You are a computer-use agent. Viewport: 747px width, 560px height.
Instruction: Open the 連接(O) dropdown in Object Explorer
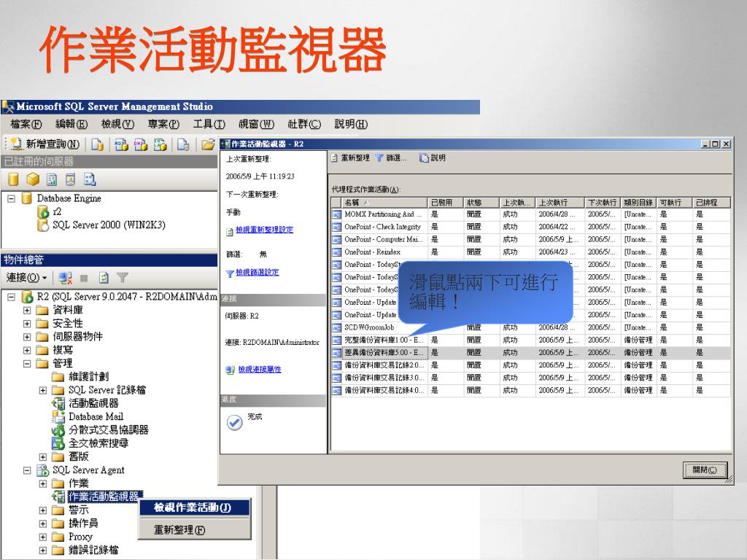click(x=27, y=278)
